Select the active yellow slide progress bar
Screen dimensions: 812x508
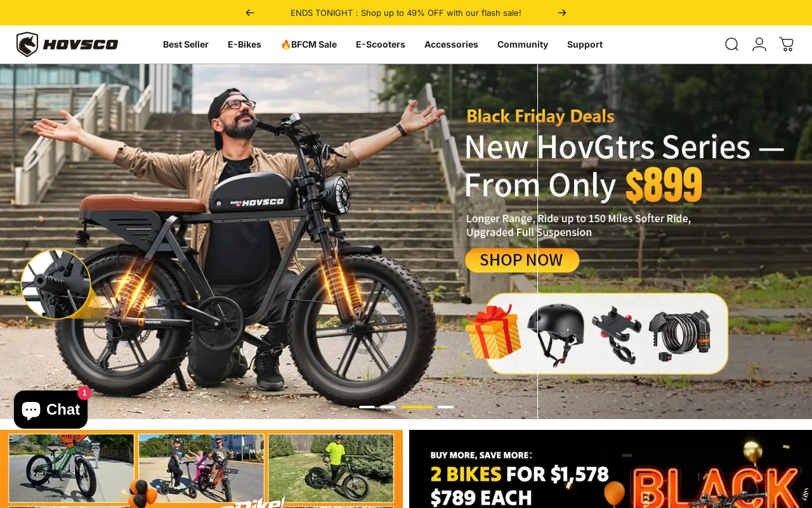point(417,407)
